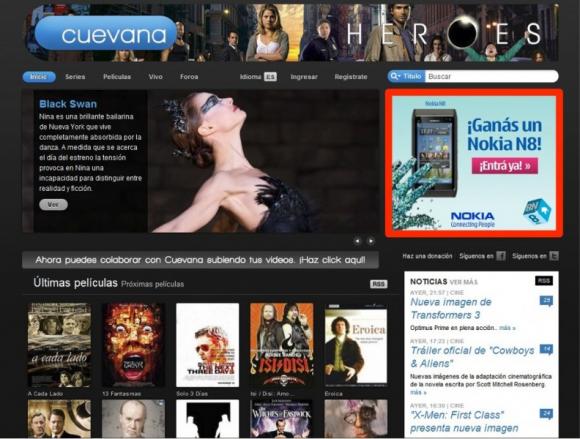Click the Ver button for Black Swan
This screenshot has width=580, height=439.
(53, 205)
